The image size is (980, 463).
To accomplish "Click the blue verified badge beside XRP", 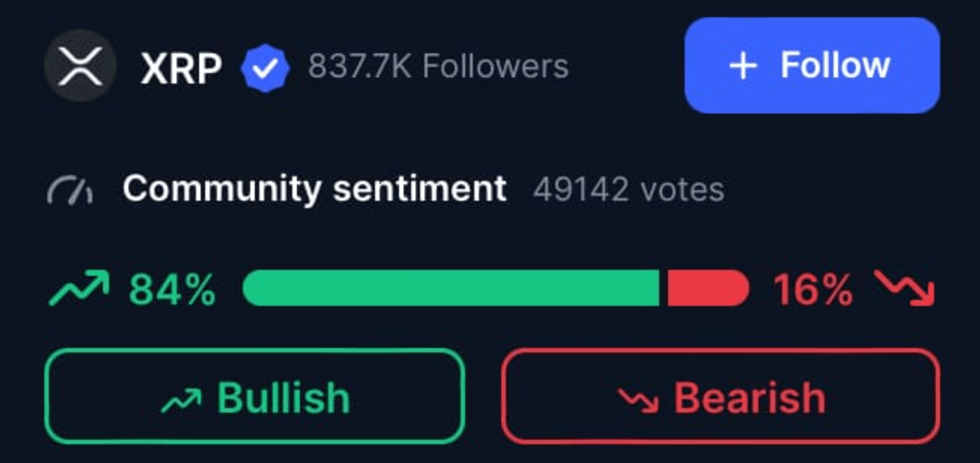I will [x=265, y=68].
